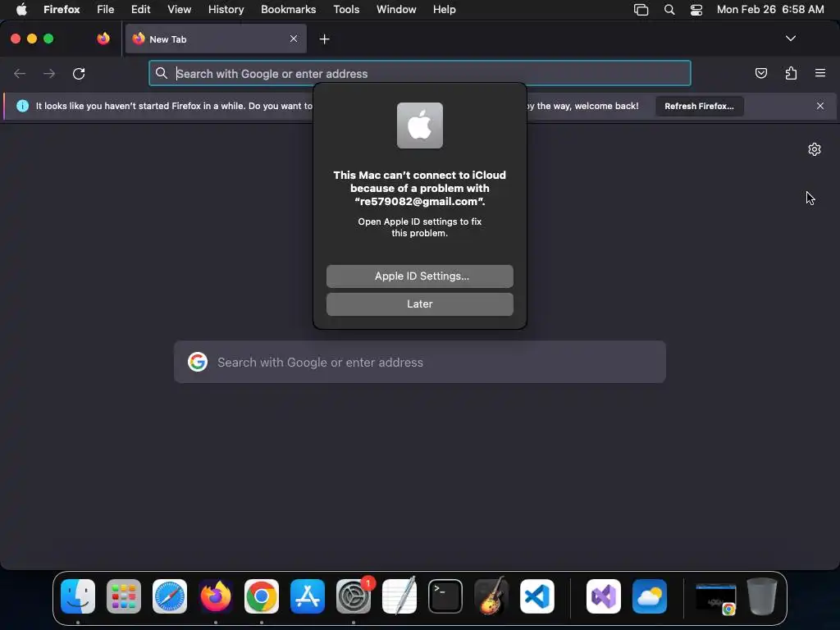Click the Google logo in search box
The width and height of the screenshot is (840, 630).
click(x=198, y=362)
